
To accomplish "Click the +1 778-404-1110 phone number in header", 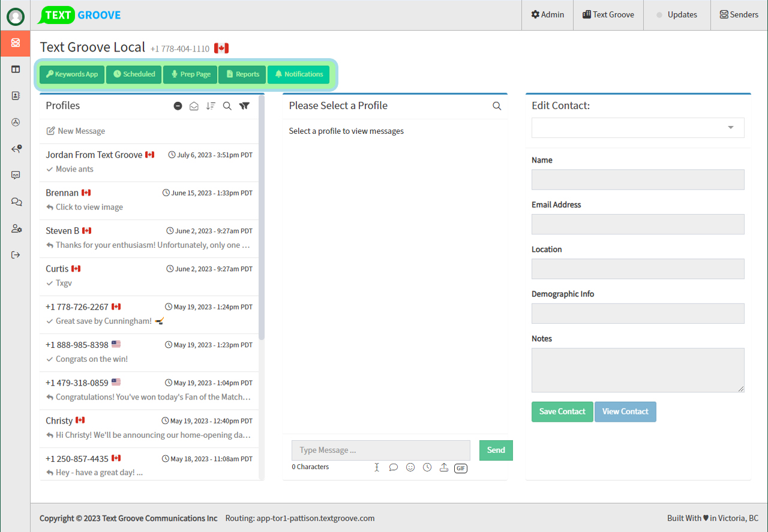I will coord(180,49).
